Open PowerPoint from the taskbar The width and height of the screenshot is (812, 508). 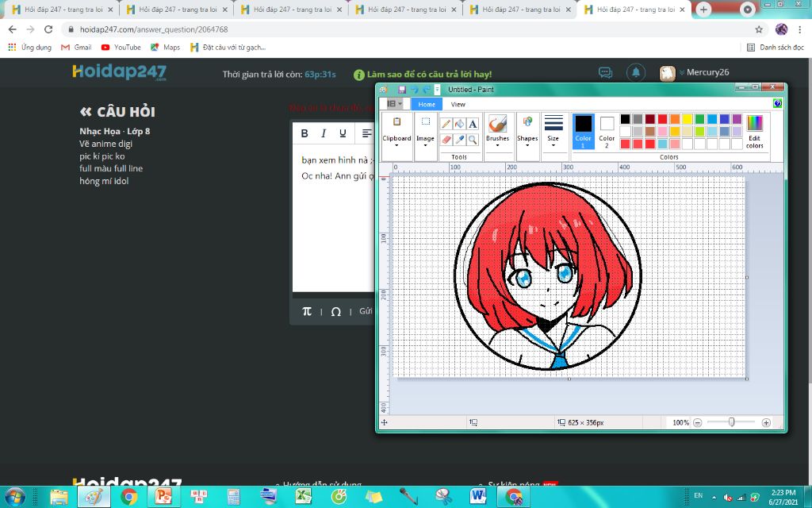click(x=163, y=496)
